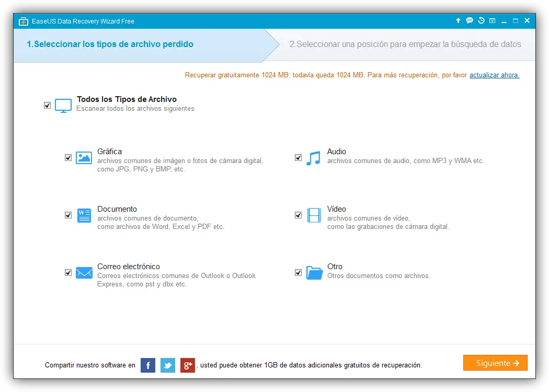Go to step 2 Seleccionar una posición tab
The width and height of the screenshot is (549, 392).
pos(405,44)
